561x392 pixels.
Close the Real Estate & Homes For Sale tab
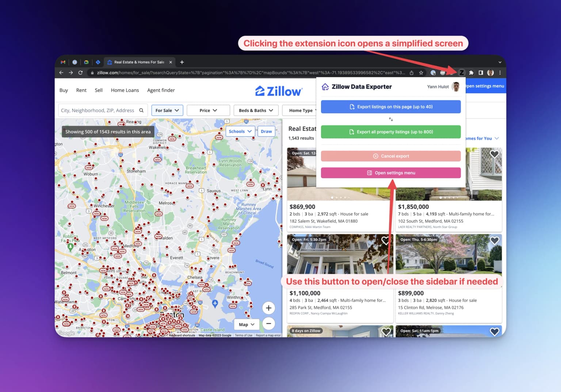(x=171, y=62)
